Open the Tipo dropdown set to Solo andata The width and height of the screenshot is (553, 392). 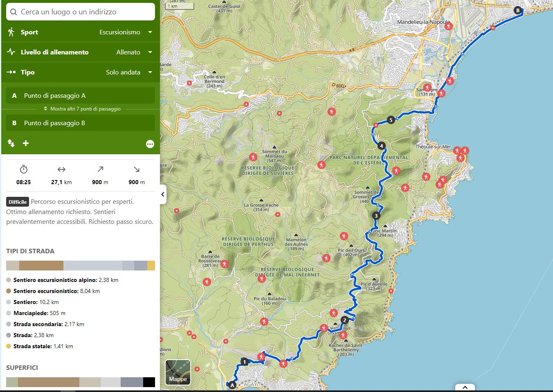coord(128,72)
